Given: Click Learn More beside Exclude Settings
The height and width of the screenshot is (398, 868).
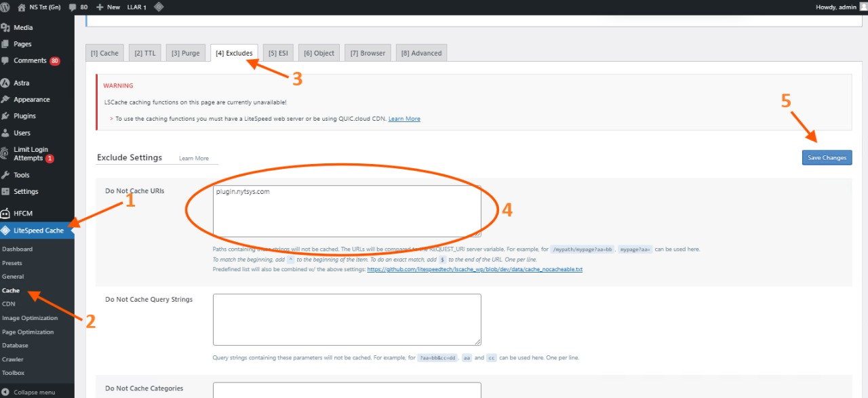Looking at the screenshot, I should 194,158.
